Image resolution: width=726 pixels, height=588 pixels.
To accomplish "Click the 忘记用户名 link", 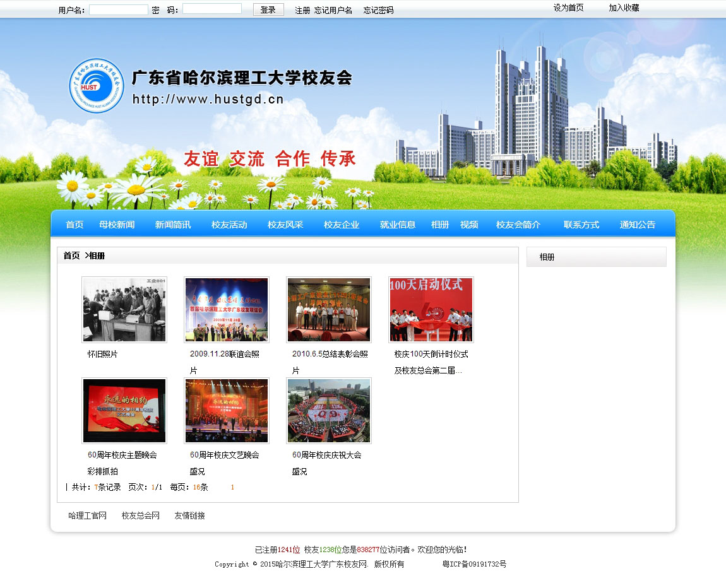I will click(x=333, y=10).
